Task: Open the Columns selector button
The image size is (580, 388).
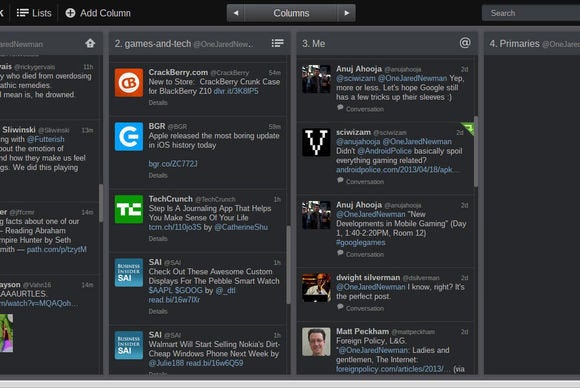Action: tap(291, 13)
